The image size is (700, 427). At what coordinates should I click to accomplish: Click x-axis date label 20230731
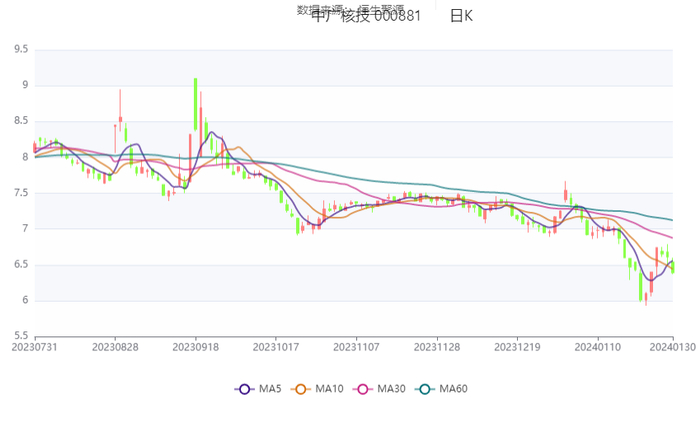pyautogui.click(x=34, y=347)
